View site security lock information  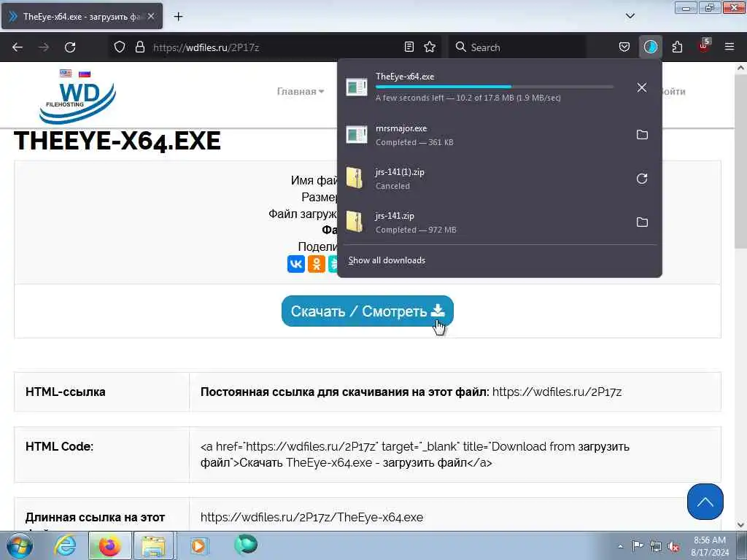click(139, 47)
